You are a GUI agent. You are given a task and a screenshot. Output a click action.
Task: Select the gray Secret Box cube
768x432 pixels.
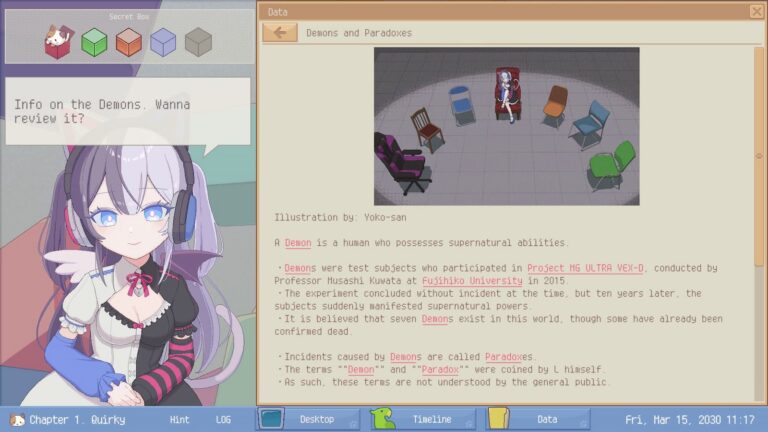click(198, 42)
